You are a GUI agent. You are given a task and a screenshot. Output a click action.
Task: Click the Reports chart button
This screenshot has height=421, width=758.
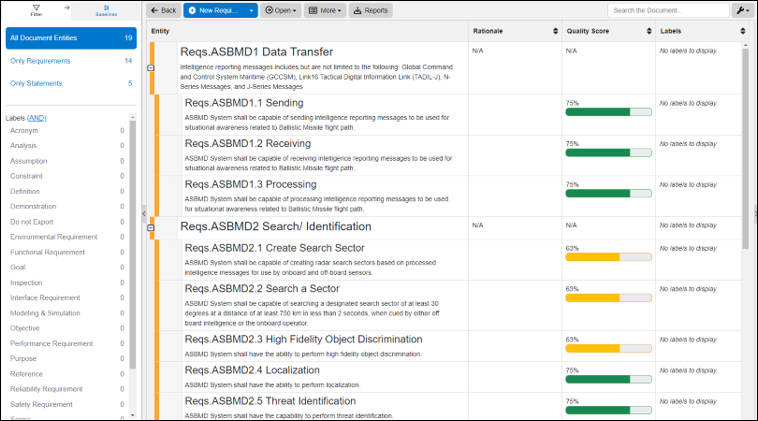pyautogui.click(x=370, y=10)
